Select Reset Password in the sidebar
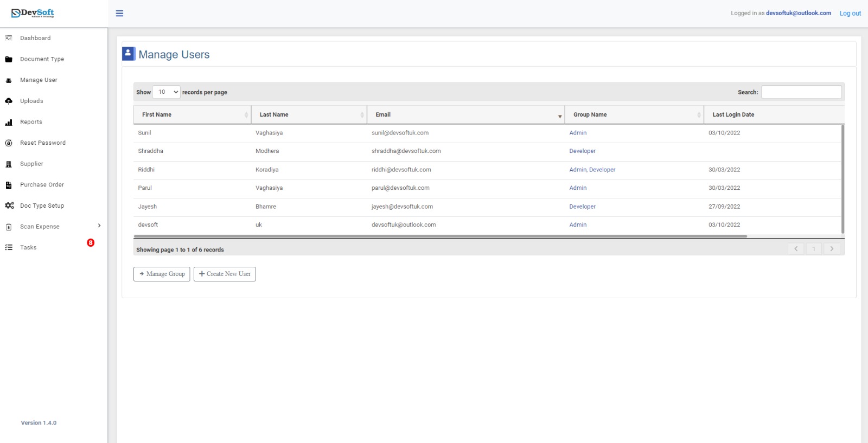 click(x=43, y=143)
